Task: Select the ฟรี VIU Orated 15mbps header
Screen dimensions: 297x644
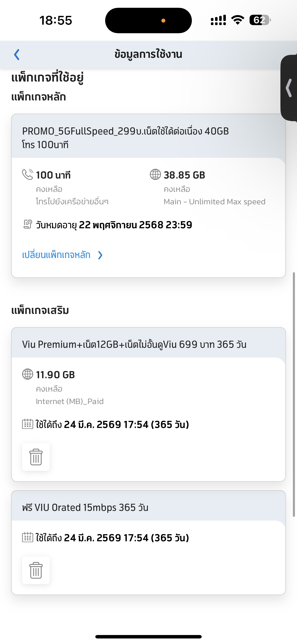Action: (148, 507)
